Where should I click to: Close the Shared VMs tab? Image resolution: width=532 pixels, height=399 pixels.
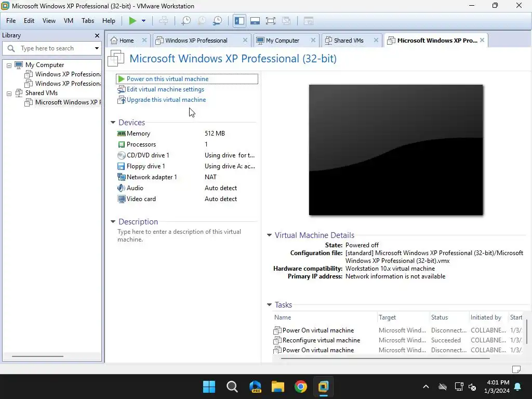coord(376,40)
